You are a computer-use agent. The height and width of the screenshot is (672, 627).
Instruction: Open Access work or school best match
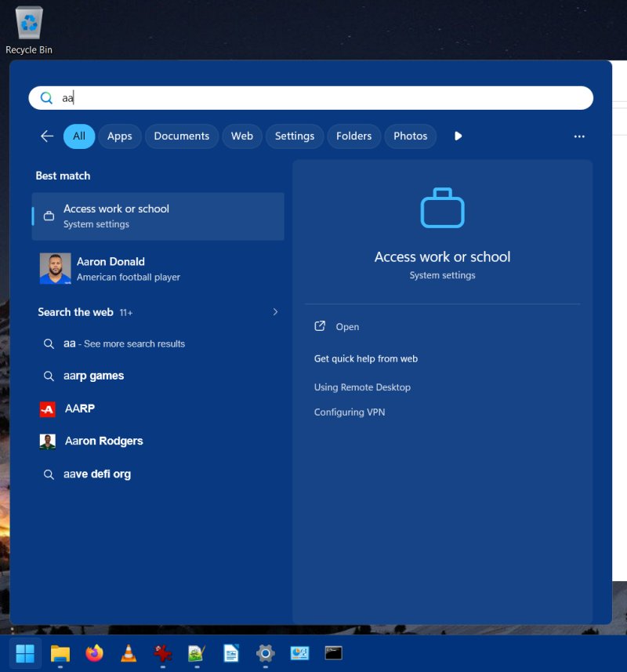click(158, 216)
